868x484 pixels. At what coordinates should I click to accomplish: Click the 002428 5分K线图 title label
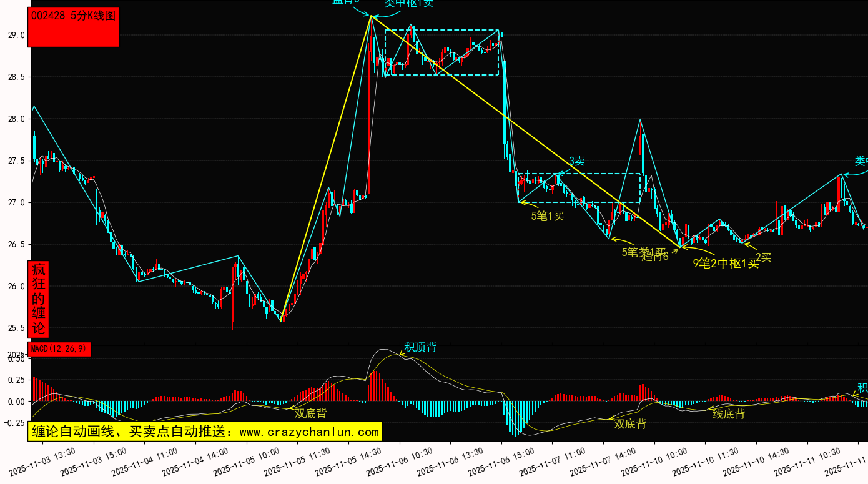74,17
